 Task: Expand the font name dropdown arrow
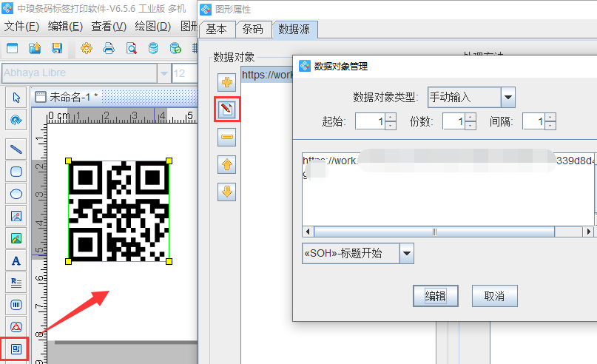[x=164, y=73]
